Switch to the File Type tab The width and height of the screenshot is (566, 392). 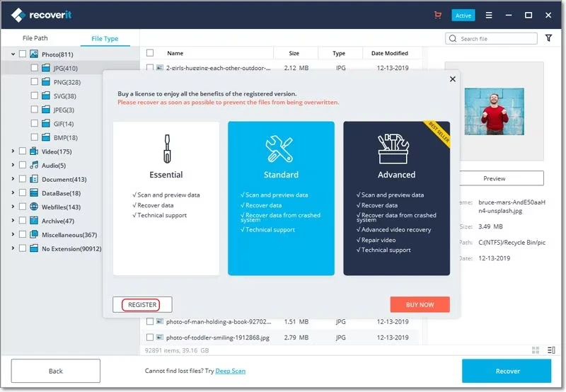point(105,38)
